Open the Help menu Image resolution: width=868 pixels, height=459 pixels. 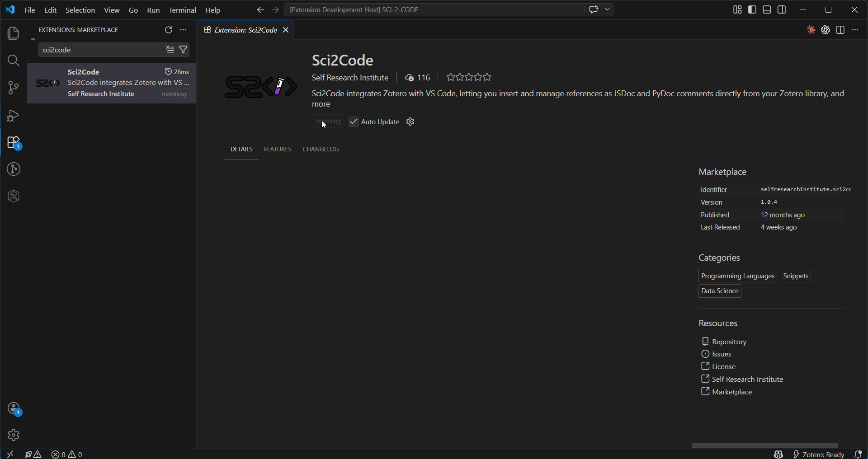click(x=212, y=10)
